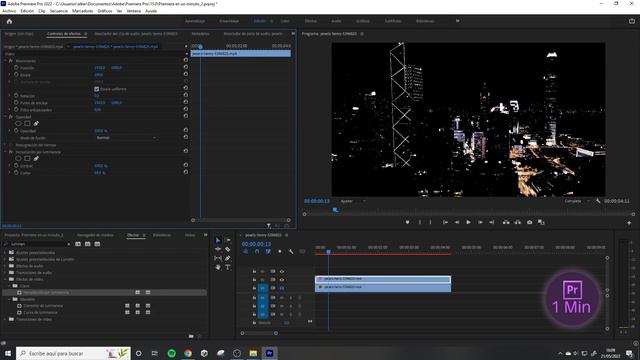Viewport: 640px width, 360px height.
Task: Toggle Snap magnet in the timeline
Action: coord(257,251)
